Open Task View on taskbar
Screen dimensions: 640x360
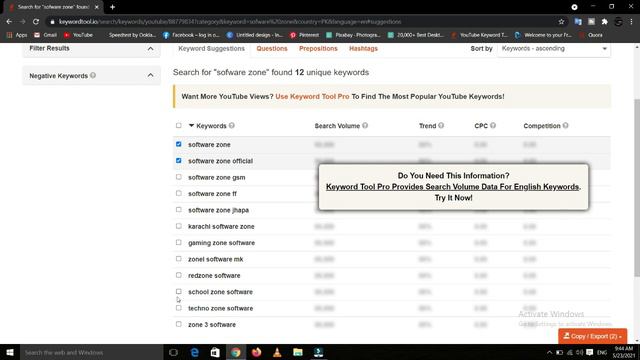click(x=173, y=352)
